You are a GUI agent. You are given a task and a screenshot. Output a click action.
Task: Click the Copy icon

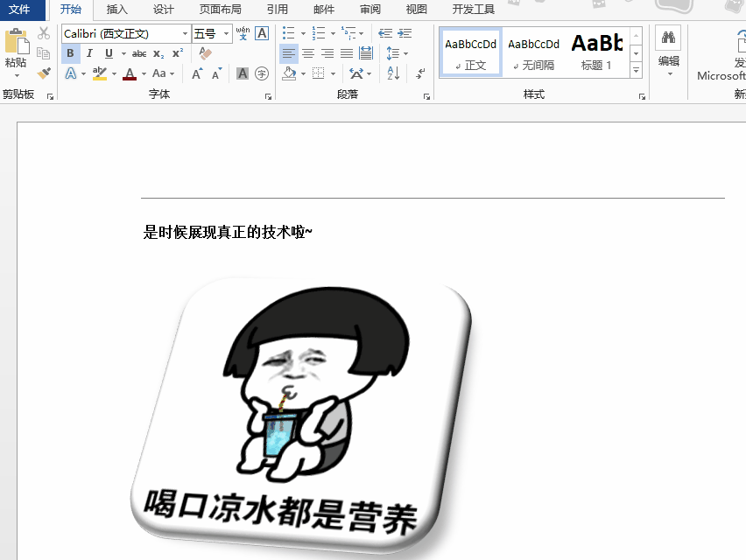click(x=43, y=52)
